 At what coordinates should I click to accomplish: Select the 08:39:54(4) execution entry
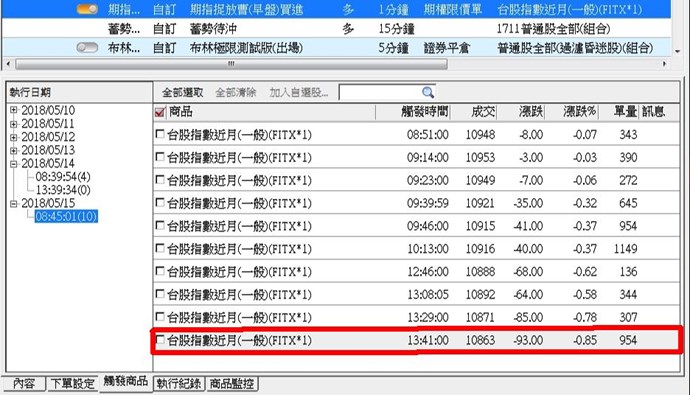coord(63,177)
